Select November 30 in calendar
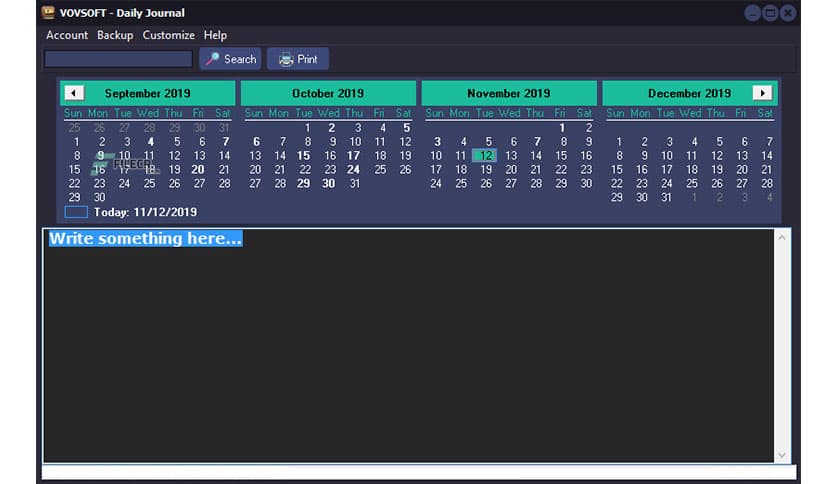The width and height of the screenshot is (836, 484). click(586, 183)
